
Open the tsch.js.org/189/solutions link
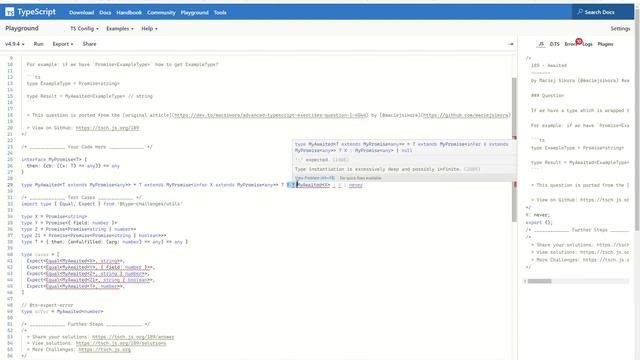(121, 343)
